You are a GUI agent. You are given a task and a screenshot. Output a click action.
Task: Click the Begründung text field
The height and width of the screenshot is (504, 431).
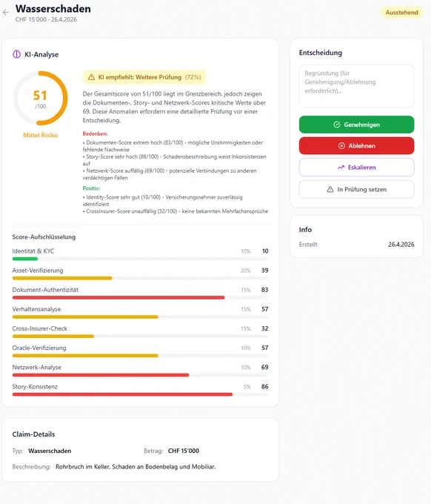point(356,86)
